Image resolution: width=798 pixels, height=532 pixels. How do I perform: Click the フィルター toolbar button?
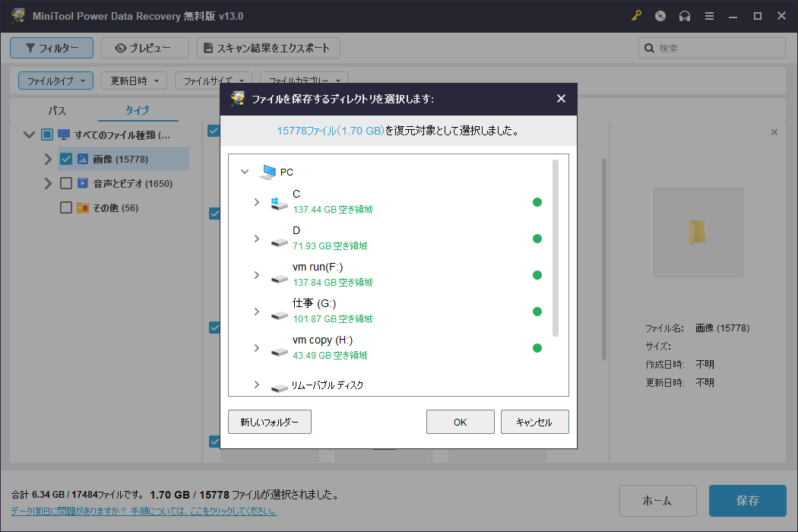pos(52,48)
